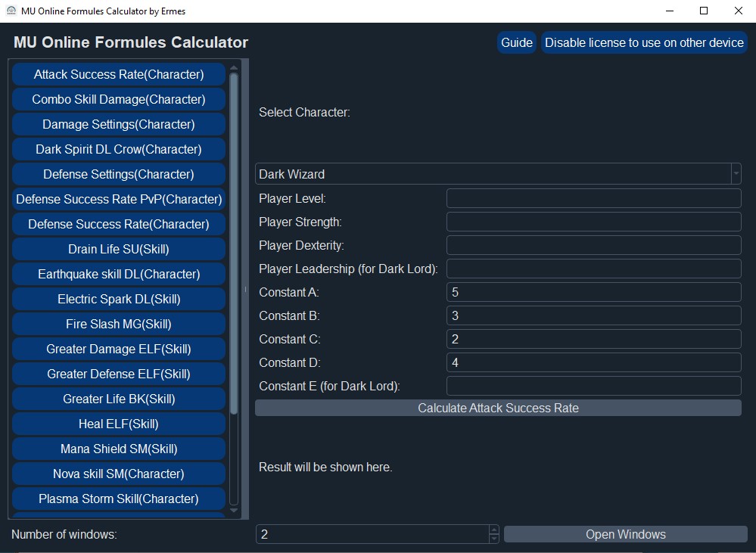Click Disable license to use on other device

point(644,42)
